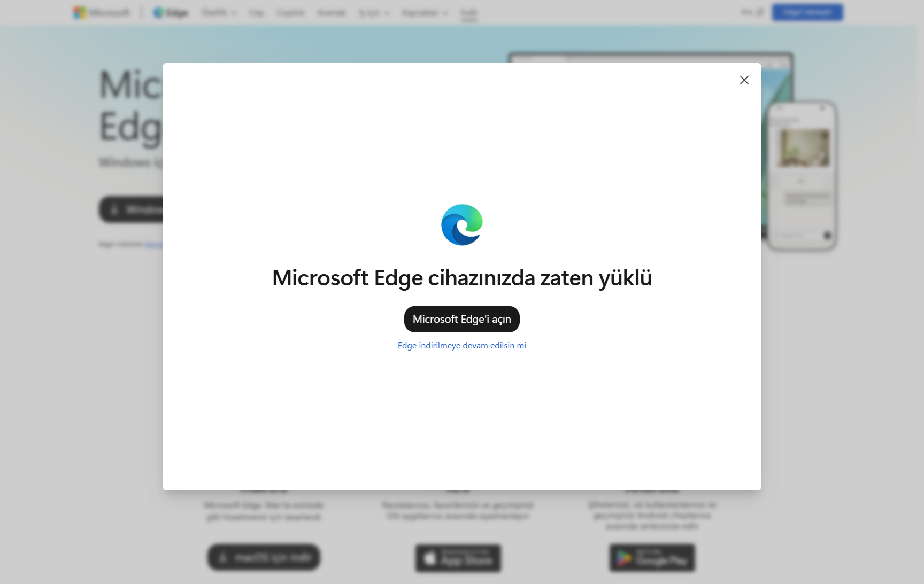This screenshot has width=924, height=584.
Task: Click the blurred 'macOS için indir' button
Action: pyautogui.click(x=264, y=557)
